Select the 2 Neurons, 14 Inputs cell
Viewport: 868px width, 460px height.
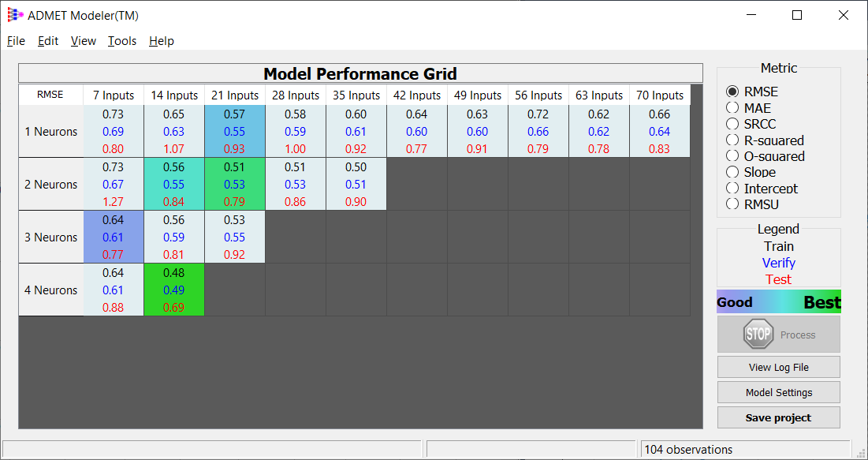(x=173, y=185)
